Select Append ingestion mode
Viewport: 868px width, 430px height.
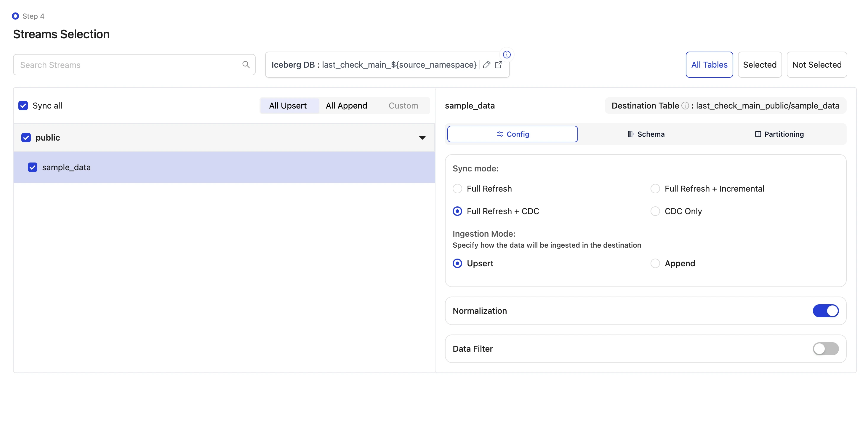click(x=655, y=263)
